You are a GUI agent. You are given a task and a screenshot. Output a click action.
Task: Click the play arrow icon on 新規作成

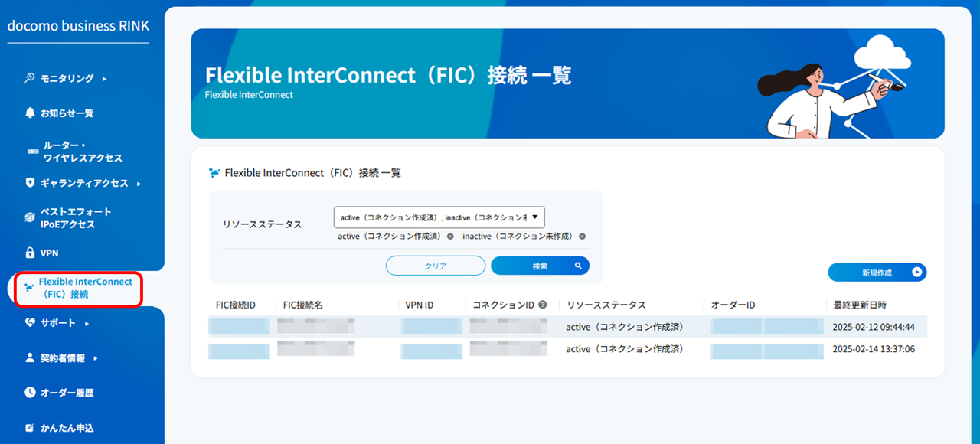(x=917, y=272)
